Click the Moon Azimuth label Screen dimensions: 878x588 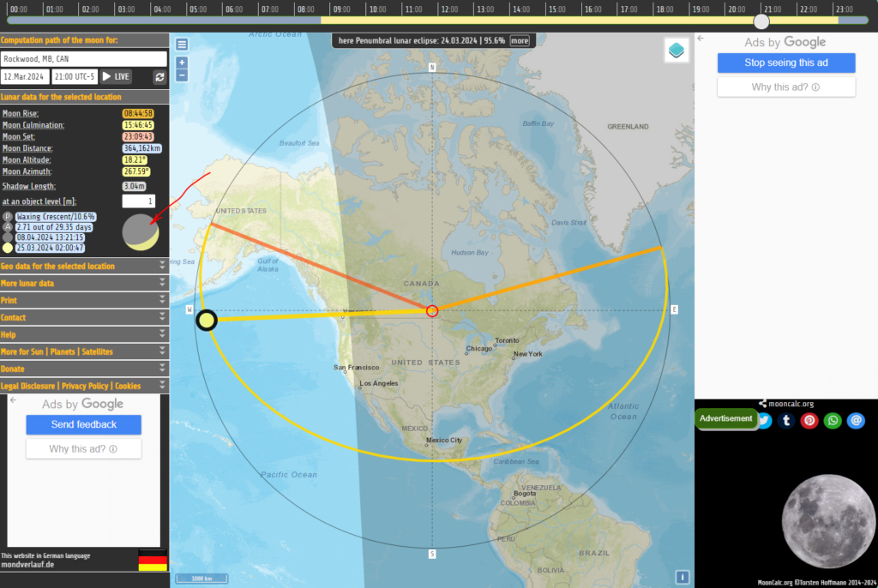tap(27, 172)
